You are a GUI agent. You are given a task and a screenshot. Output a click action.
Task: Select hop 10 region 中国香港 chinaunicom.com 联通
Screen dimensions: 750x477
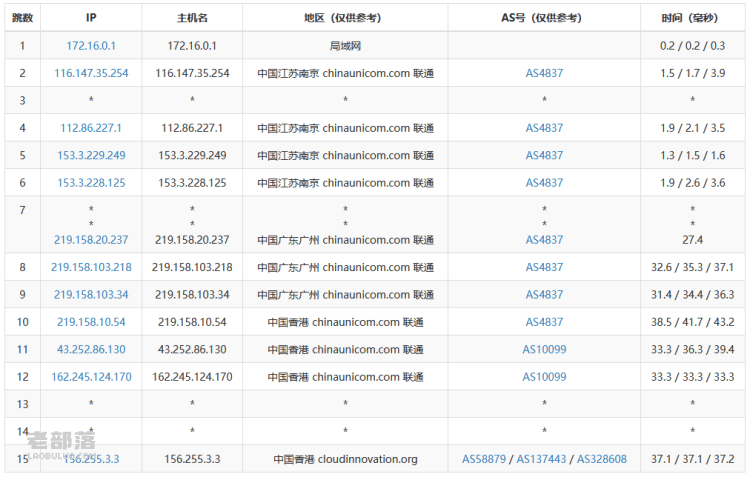[x=345, y=322]
